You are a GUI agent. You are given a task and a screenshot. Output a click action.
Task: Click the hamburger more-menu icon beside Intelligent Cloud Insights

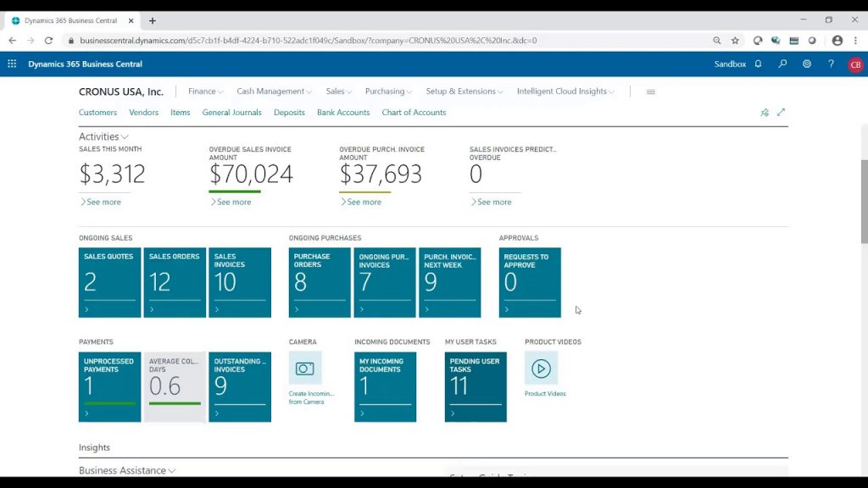coord(651,91)
